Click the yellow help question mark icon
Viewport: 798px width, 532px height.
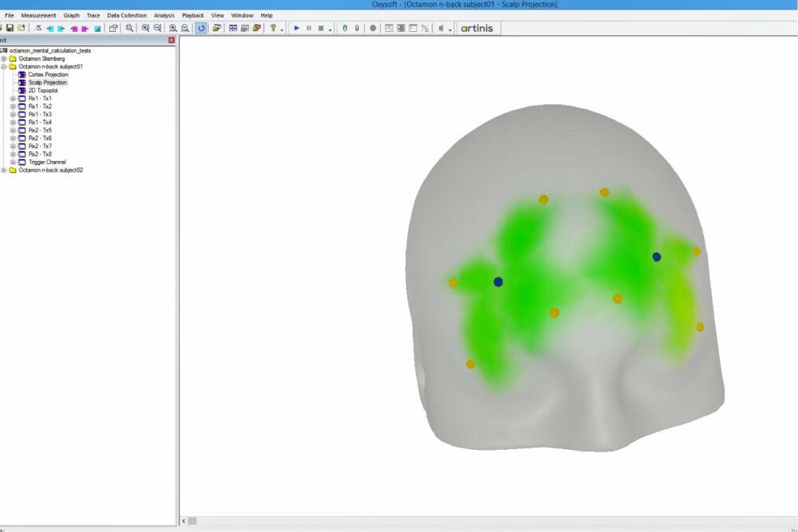pos(273,28)
